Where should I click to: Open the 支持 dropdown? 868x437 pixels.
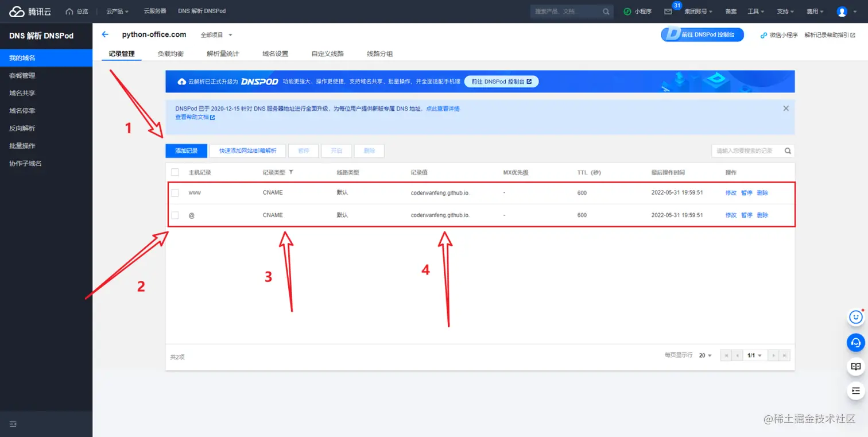click(785, 11)
